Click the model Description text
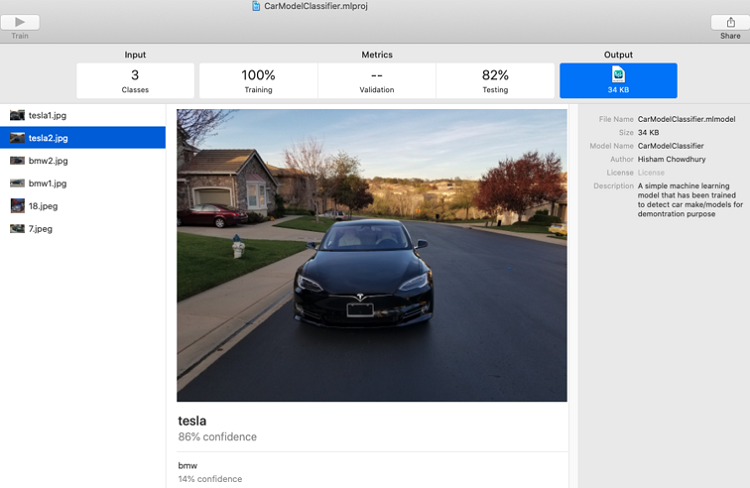This screenshot has height=488, width=750. pos(689,200)
